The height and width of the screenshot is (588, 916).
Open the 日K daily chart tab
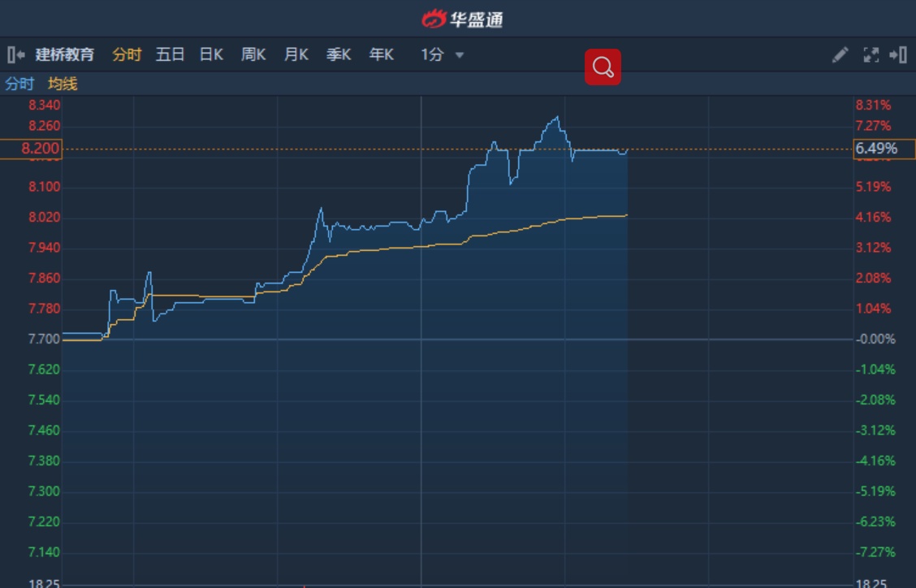[x=211, y=55]
